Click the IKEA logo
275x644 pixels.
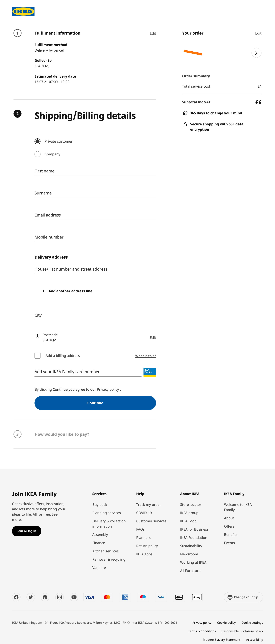23,11
